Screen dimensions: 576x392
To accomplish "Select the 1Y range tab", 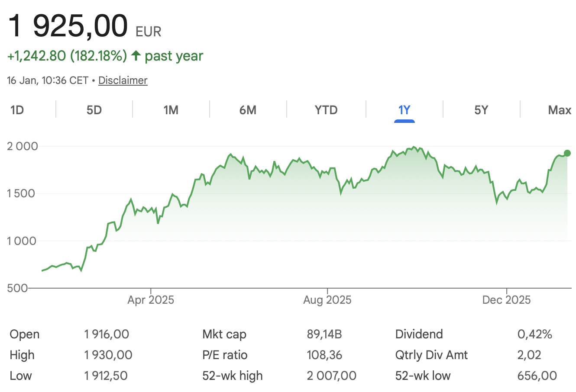I will pos(404,110).
